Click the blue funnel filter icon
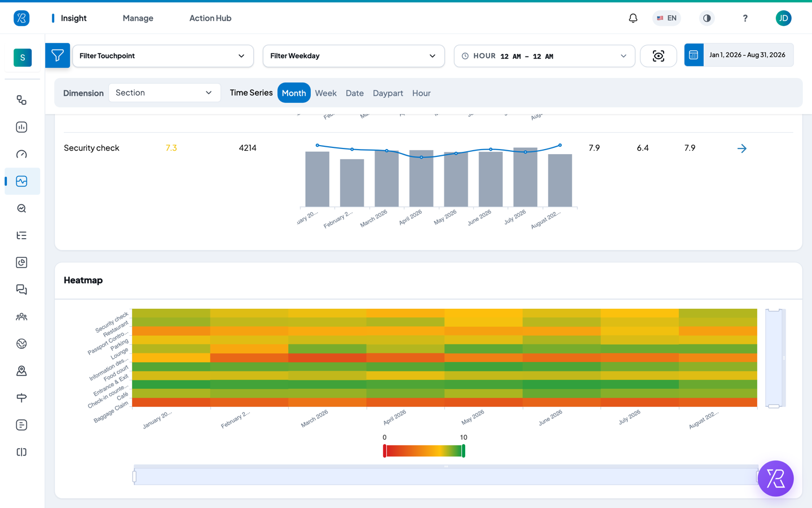 pyautogui.click(x=58, y=55)
